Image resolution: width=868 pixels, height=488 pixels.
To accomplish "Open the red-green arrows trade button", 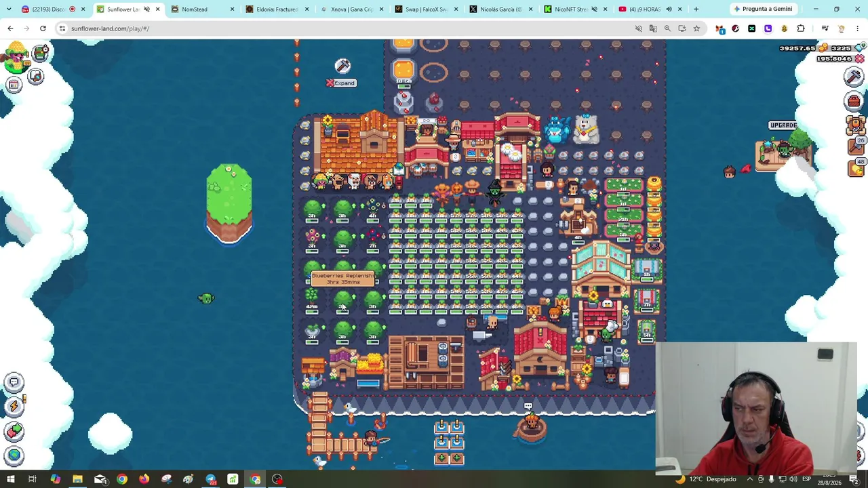I will [x=14, y=431].
